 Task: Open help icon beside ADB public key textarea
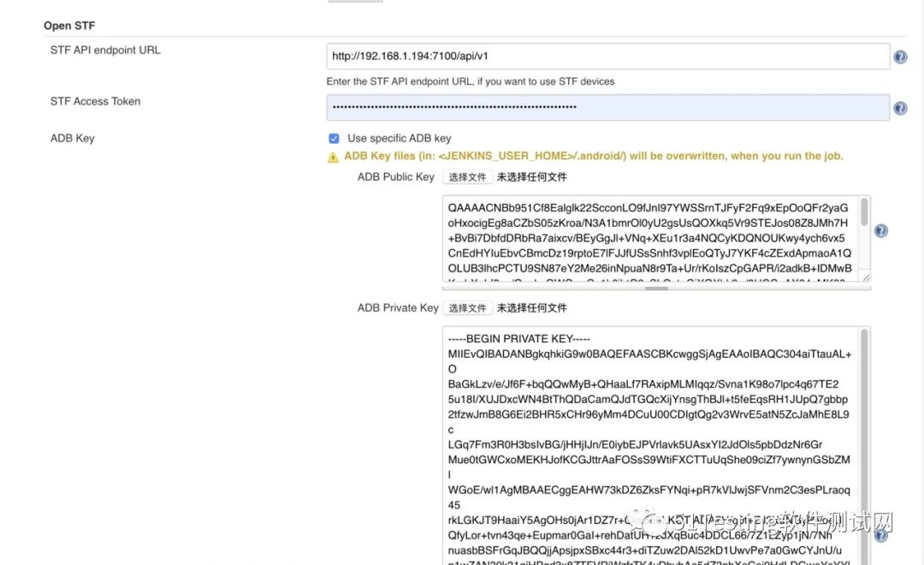(x=880, y=230)
